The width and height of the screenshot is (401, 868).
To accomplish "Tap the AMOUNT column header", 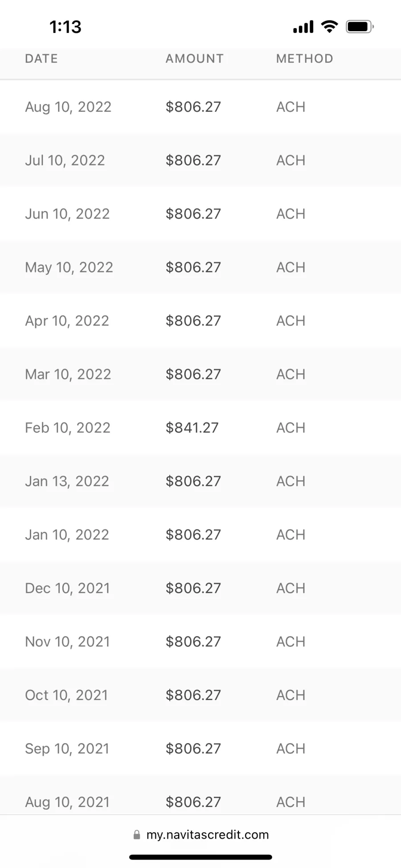I will (x=195, y=59).
